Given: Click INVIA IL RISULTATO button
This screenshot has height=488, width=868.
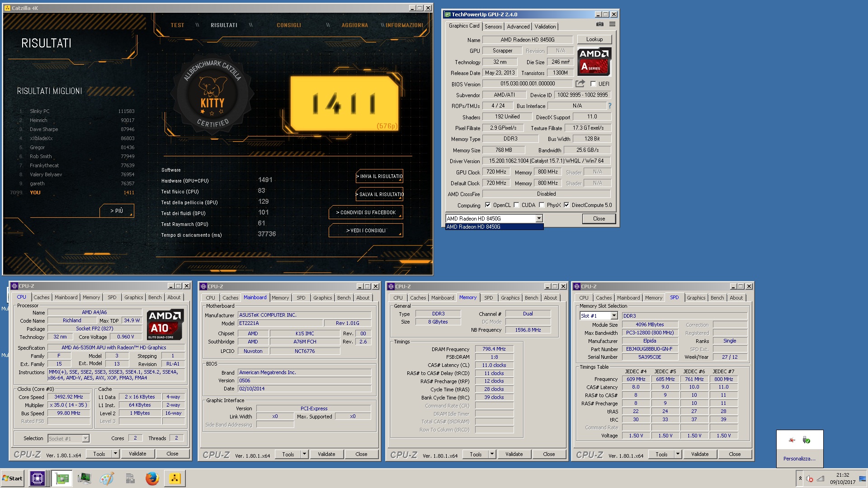Looking at the screenshot, I should (379, 176).
